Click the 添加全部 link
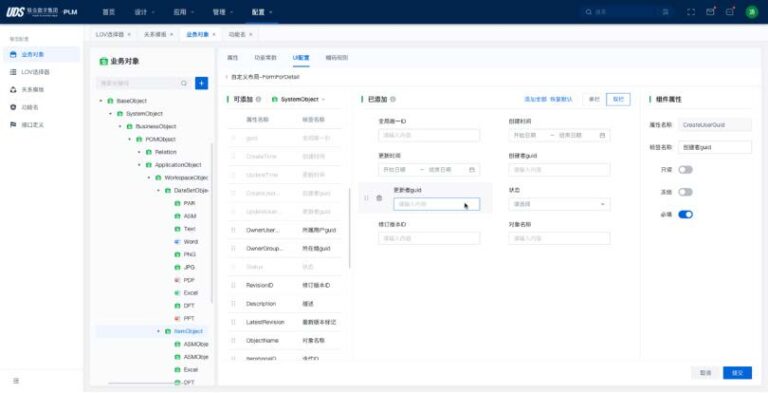Image resolution: width=768 pixels, height=393 pixels. 535,99
